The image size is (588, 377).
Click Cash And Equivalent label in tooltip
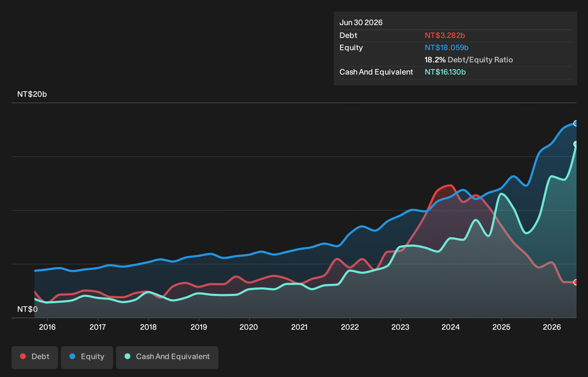[376, 72]
